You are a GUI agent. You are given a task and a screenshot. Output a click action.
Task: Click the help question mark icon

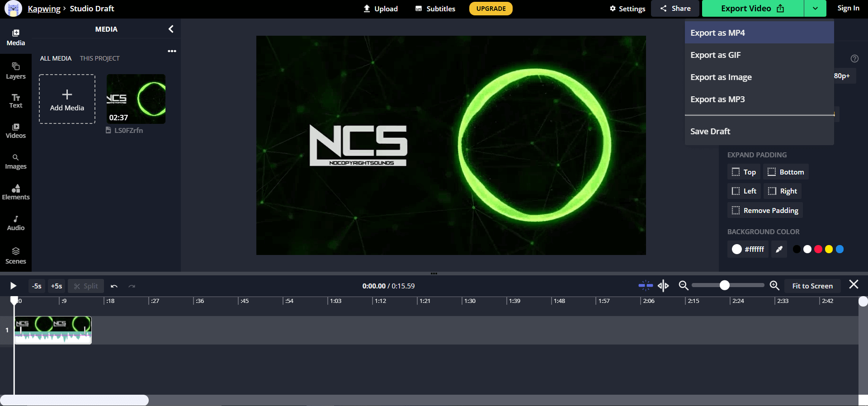tap(854, 58)
